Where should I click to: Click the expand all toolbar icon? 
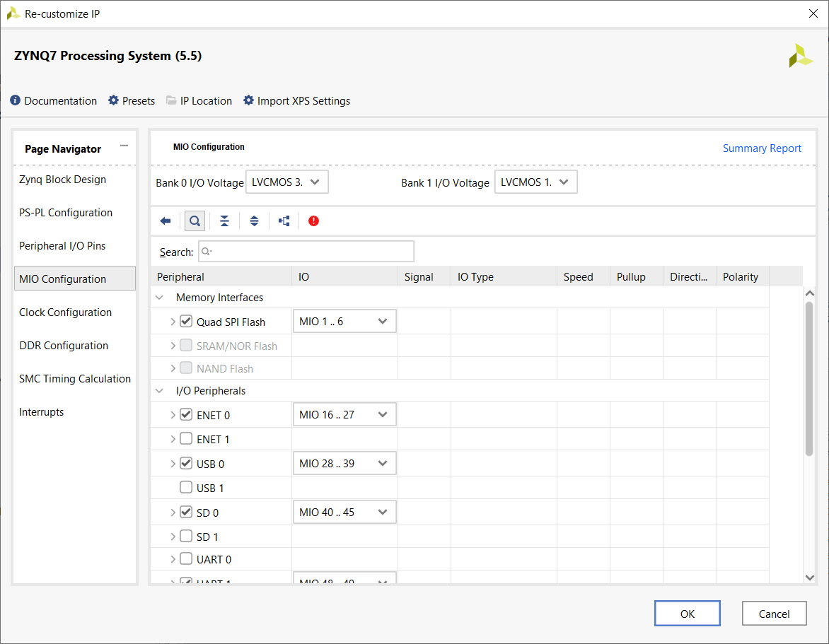click(255, 221)
